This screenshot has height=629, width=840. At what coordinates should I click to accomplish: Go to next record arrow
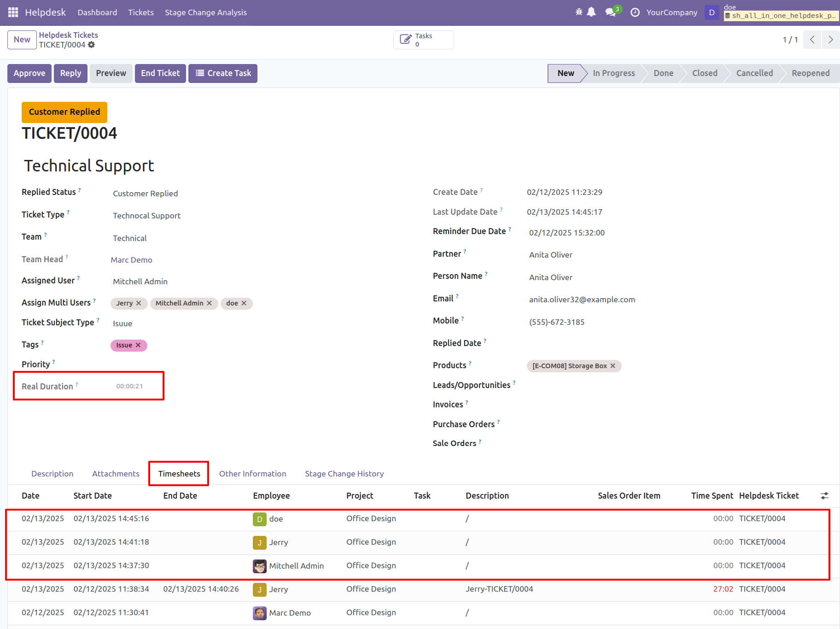830,40
